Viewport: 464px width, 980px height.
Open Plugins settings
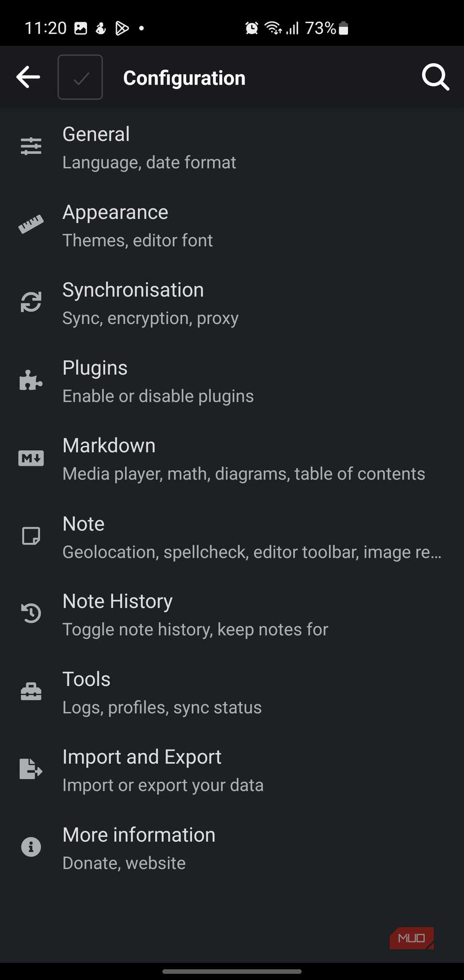tap(158, 381)
